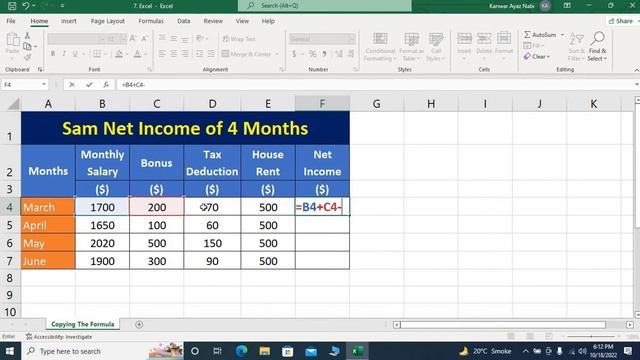640x360 pixels.
Task: Switch to the Insert tab
Action: click(x=69, y=21)
